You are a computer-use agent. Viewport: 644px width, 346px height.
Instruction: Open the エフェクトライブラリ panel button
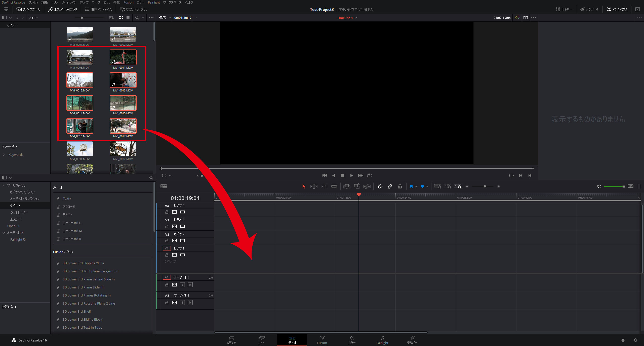(x=63, y=9)
